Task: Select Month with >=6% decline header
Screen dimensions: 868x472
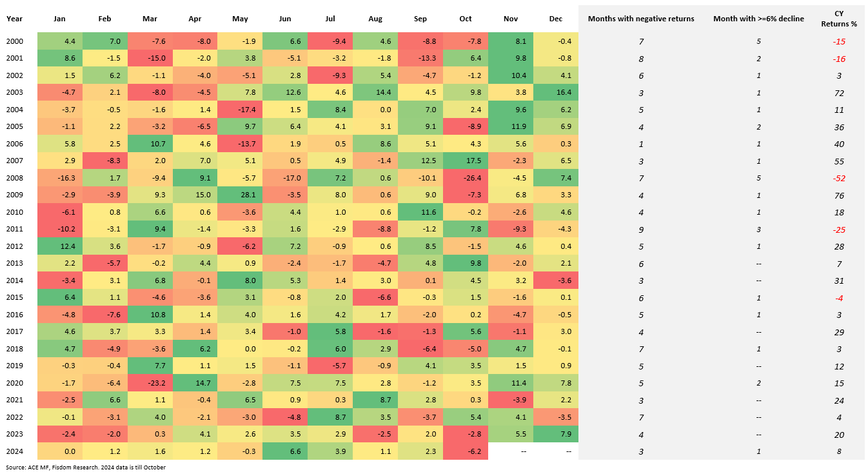Action: coord(758,19)
